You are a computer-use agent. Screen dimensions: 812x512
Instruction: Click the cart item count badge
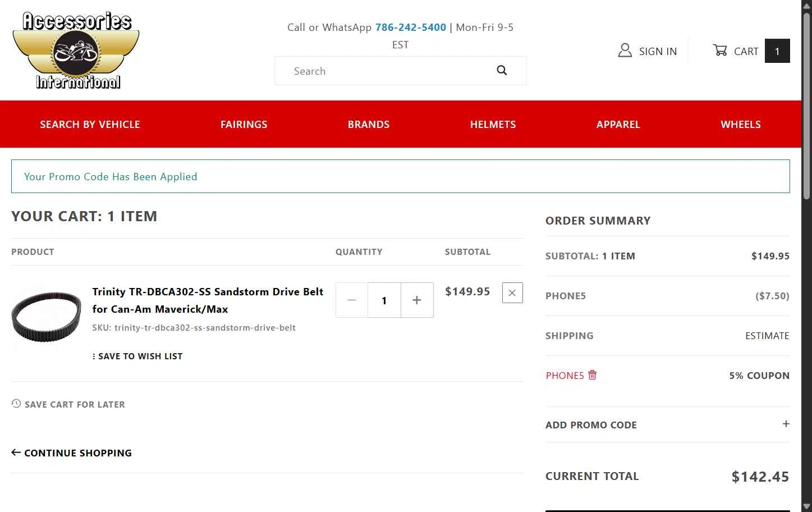(777, 51)
